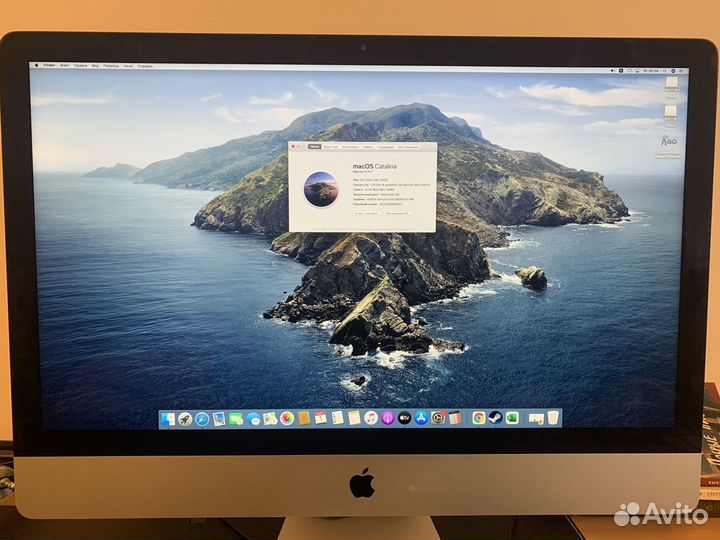Screen dimensions: 720x540
Task: Open the Окно menu
Action: tap(128, 66)
